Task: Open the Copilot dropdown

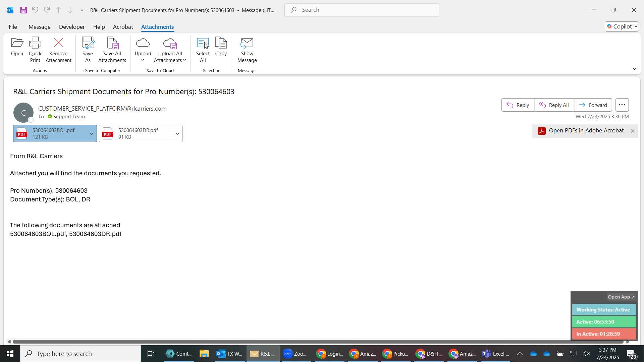Action: pyautogui.click(x=622, y=26)
